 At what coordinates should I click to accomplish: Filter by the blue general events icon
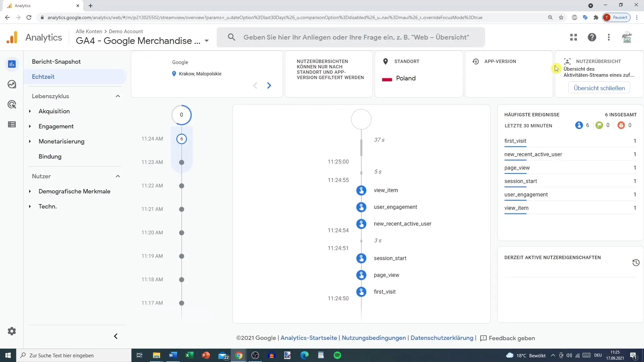(579, 125)
